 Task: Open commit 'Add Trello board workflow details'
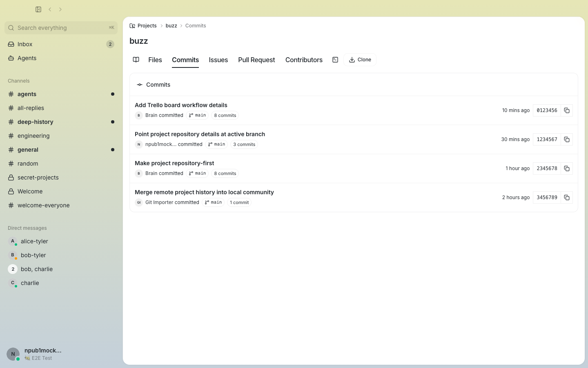pos(181,105)
